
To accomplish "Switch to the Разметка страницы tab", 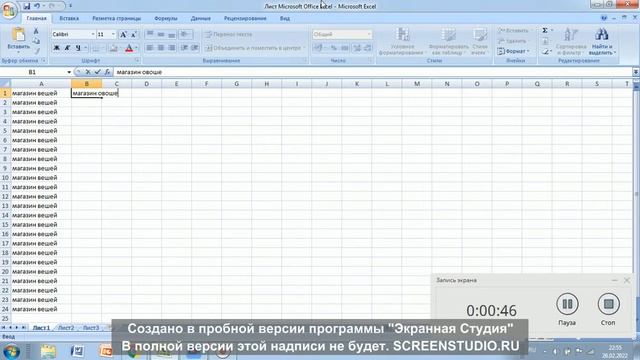I will click(x=116, y=18).
